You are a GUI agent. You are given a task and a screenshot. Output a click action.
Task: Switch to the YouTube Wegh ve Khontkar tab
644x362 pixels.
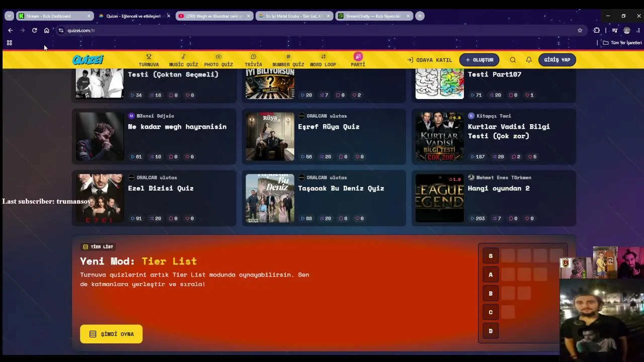point(214,16)
